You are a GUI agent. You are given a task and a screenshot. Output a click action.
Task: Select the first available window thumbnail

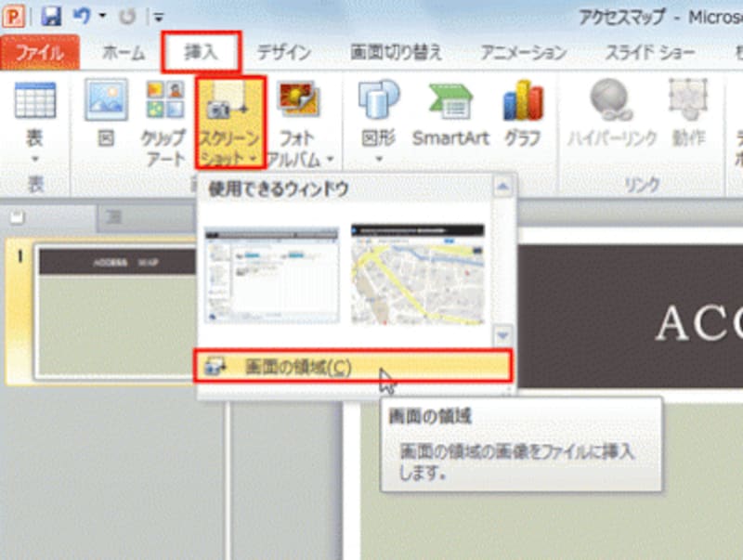click(x=271, y=275)
